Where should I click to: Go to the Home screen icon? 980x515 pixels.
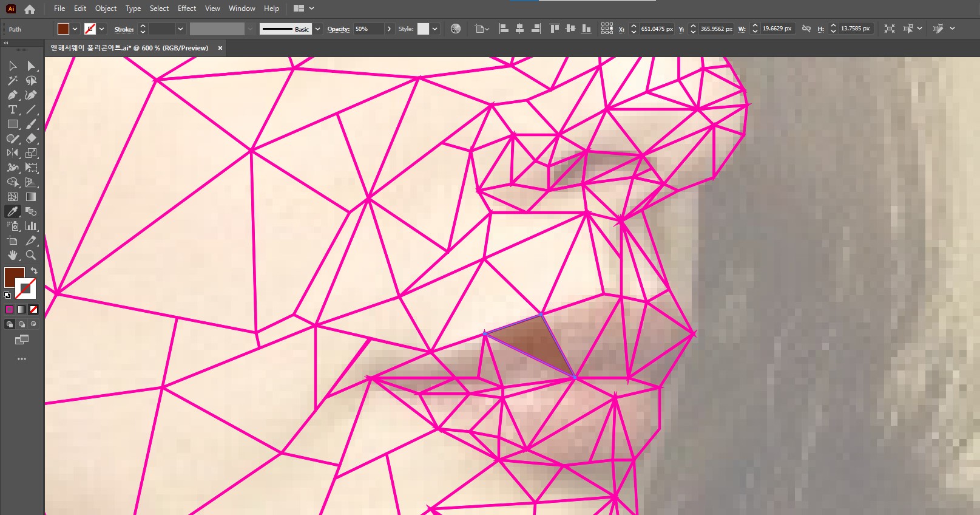[x=29, y=9]
